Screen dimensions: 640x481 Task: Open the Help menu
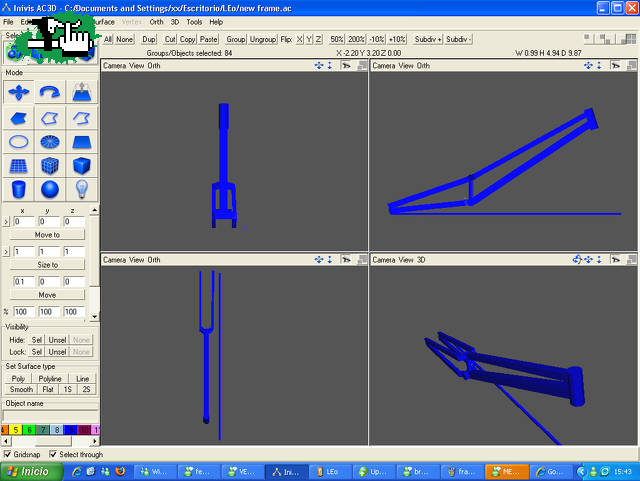[217, 21]
